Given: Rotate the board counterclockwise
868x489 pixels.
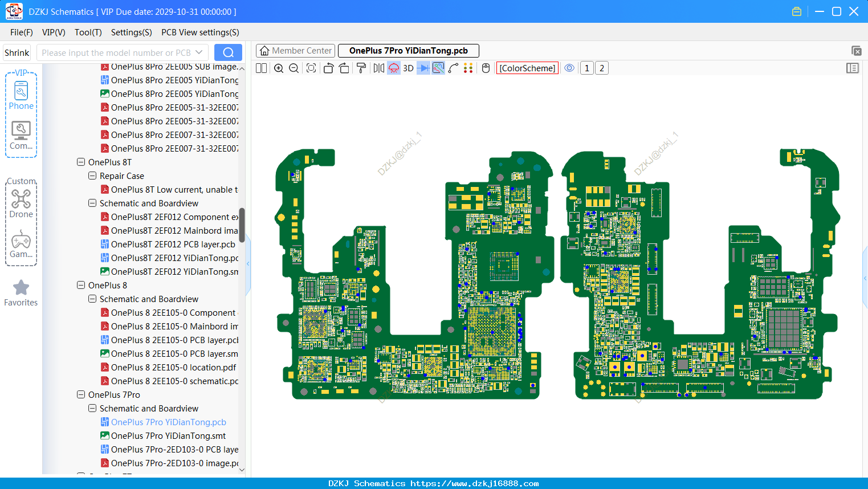Looking at the screenshot, I should tap(328, 68).
